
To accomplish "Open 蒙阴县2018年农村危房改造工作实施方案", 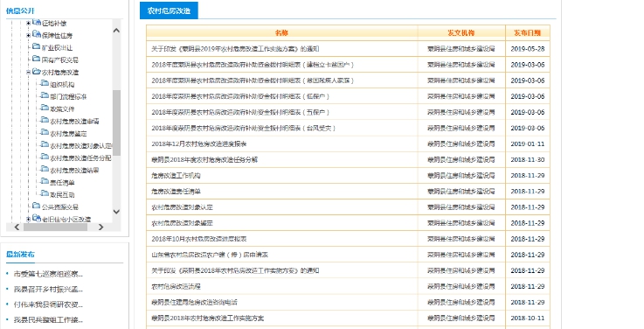I will (207, 318).
